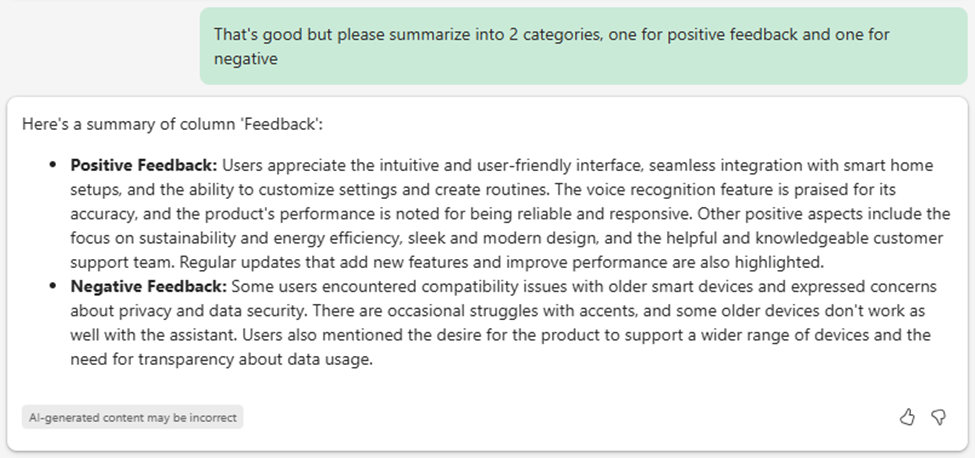Click the "Here's a summary of column 'Feedback':" line
975x458 pixels.
[x=172, y=124]
